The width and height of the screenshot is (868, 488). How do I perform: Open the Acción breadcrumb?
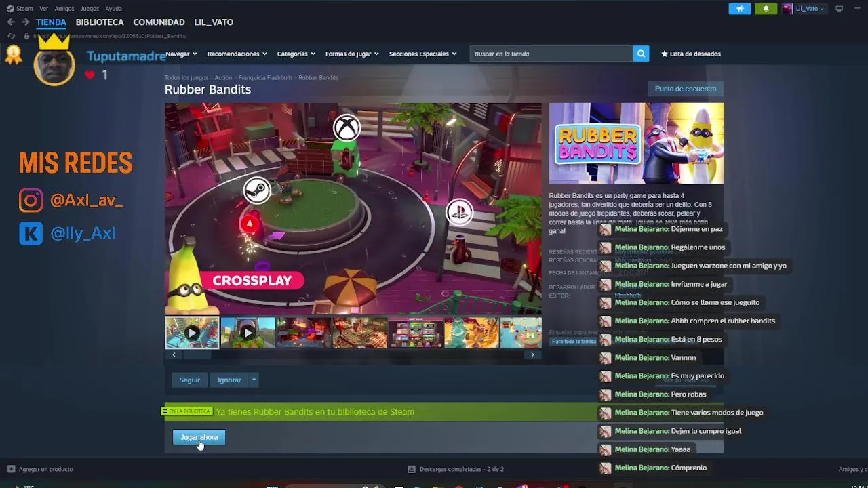click(223, 77)
